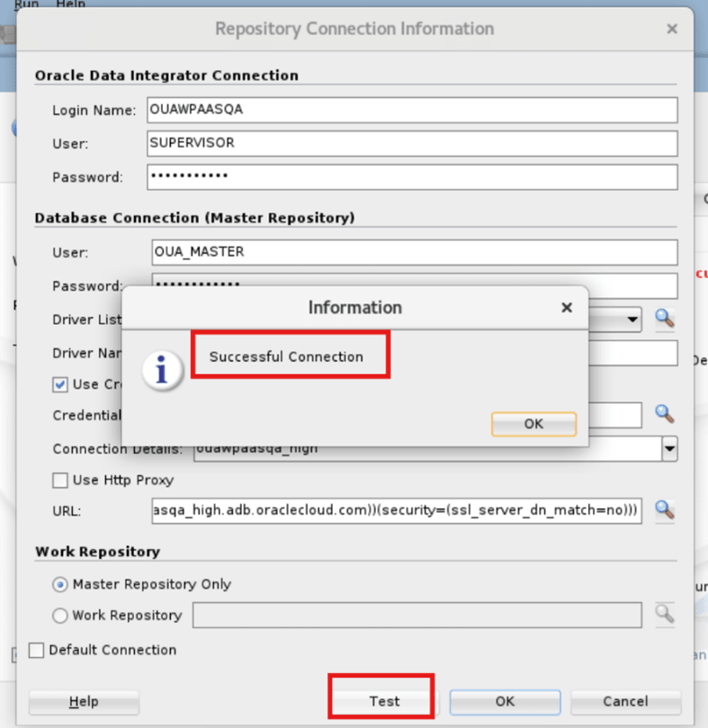This screenshot has width=708, height=728.
Task: Click Cancel in Repository Connection dialog
Action: click(625, 701)
